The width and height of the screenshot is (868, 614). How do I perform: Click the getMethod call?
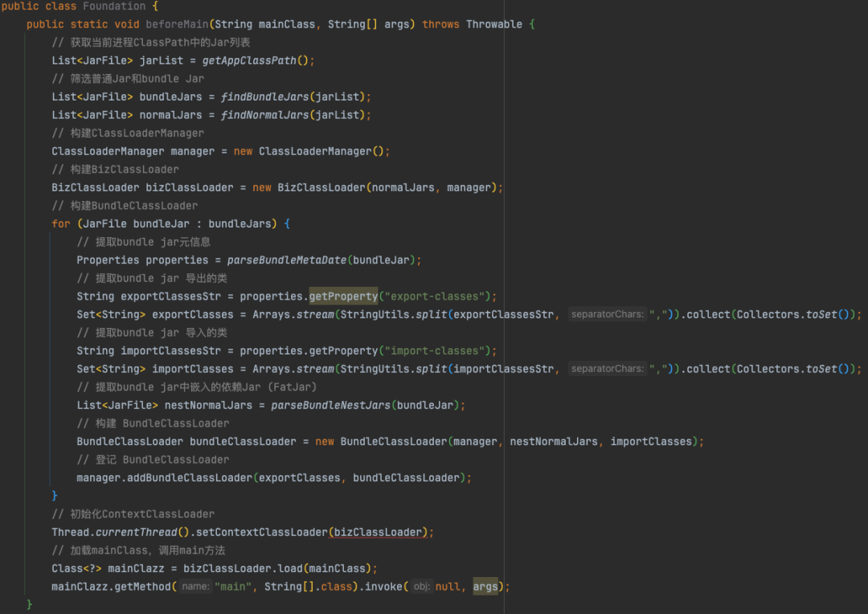(x=143, y=587)
